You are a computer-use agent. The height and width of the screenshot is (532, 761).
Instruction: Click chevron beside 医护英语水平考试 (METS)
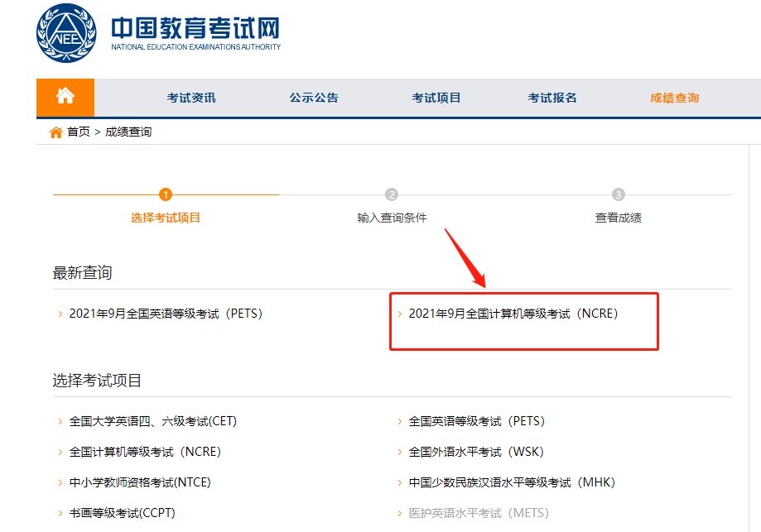400,513
